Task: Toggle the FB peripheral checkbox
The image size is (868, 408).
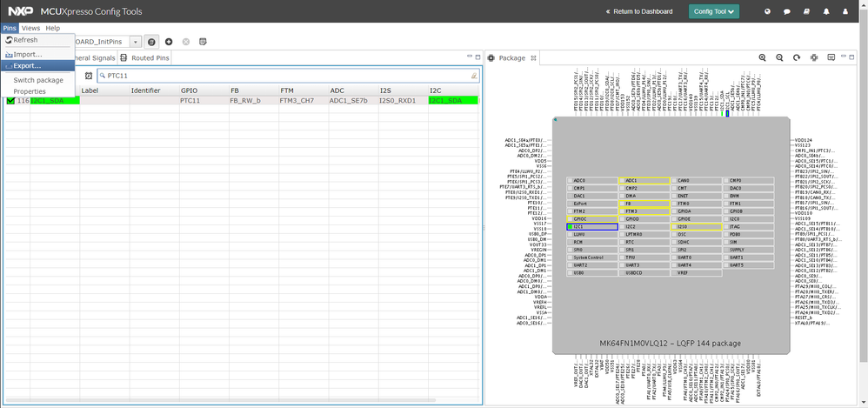Action: (622, 204)
